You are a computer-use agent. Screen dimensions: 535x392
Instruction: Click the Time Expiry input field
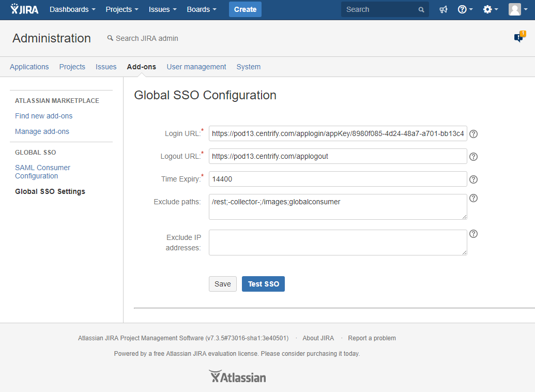point(338,179)
